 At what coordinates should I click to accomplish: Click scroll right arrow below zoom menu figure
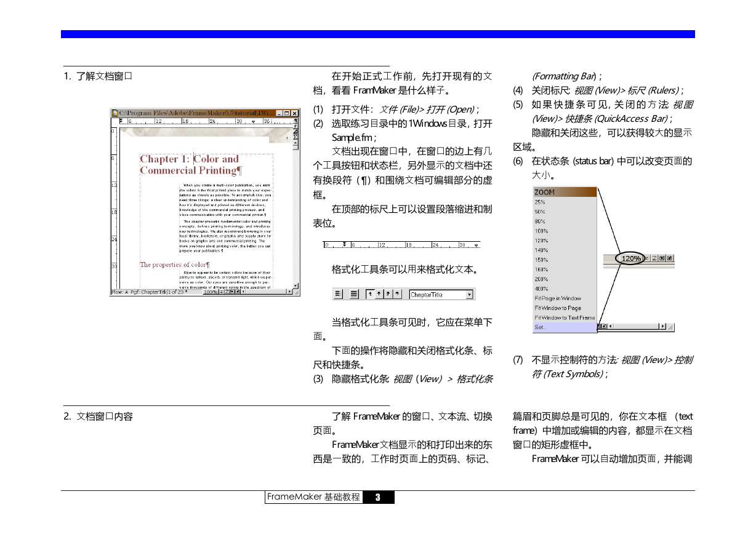664,327
